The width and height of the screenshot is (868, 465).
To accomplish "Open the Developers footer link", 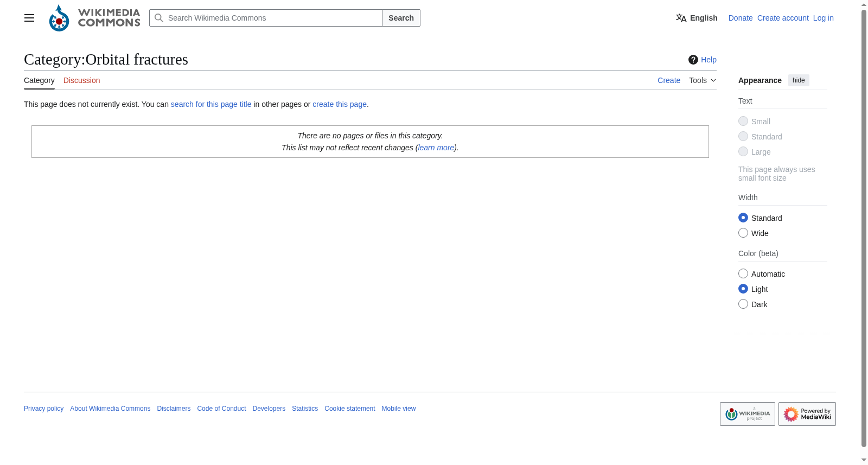I will coord(269,409).
